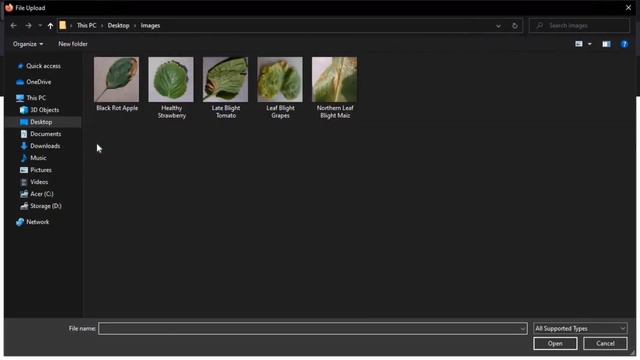The height and width of the screenshot is (360, 640).
Task: Click the Open button
Action: click(x=555, y=343)
